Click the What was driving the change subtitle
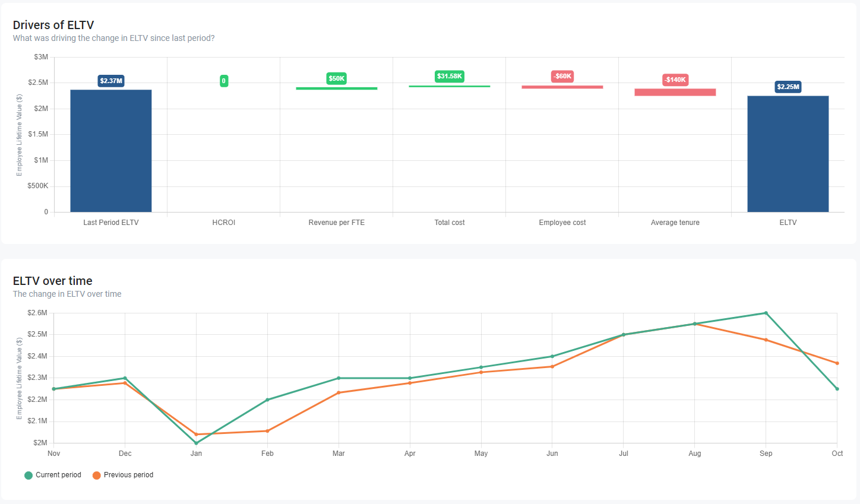860x504 pixels. [x=114, y=38]
